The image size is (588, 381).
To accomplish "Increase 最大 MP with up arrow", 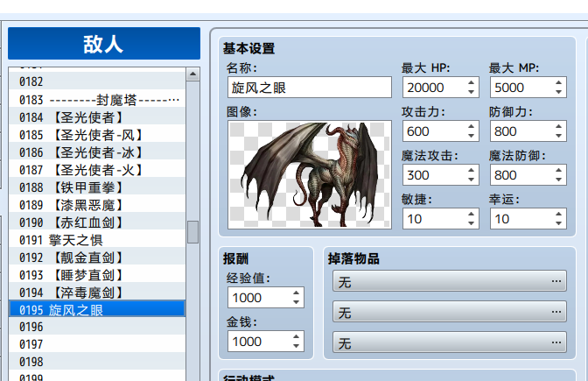I will click(x=559, y=82).
